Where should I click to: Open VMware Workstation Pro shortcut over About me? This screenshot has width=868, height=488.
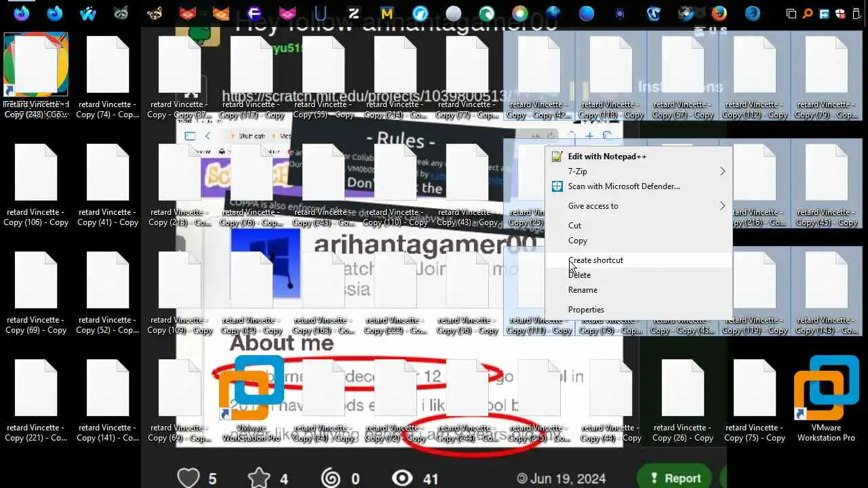point(251,399)
